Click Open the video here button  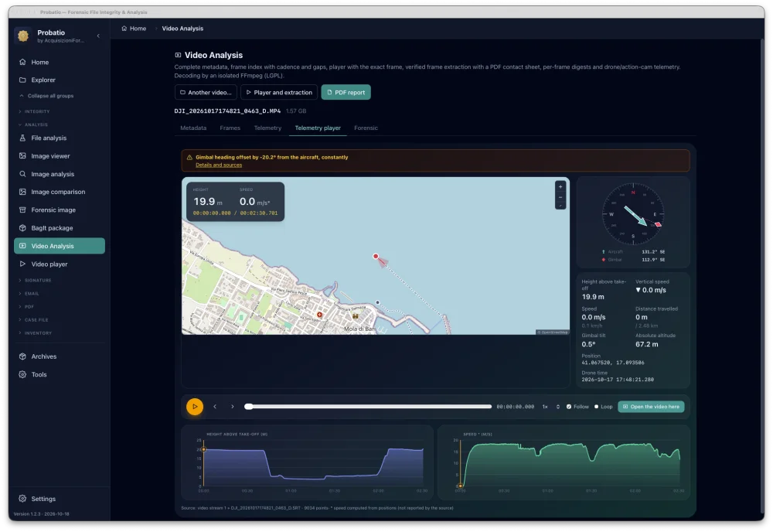click(651, 407)
